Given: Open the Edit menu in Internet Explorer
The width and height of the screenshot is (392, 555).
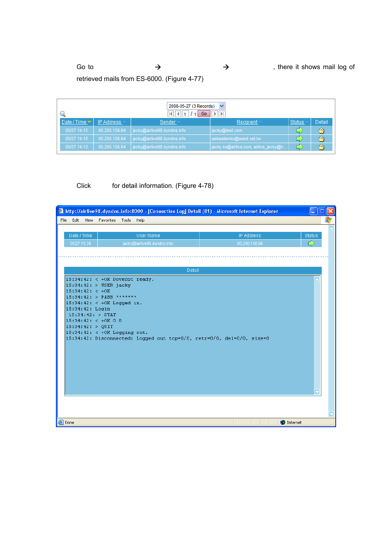Looking at the screenshot, I should 76,220.
